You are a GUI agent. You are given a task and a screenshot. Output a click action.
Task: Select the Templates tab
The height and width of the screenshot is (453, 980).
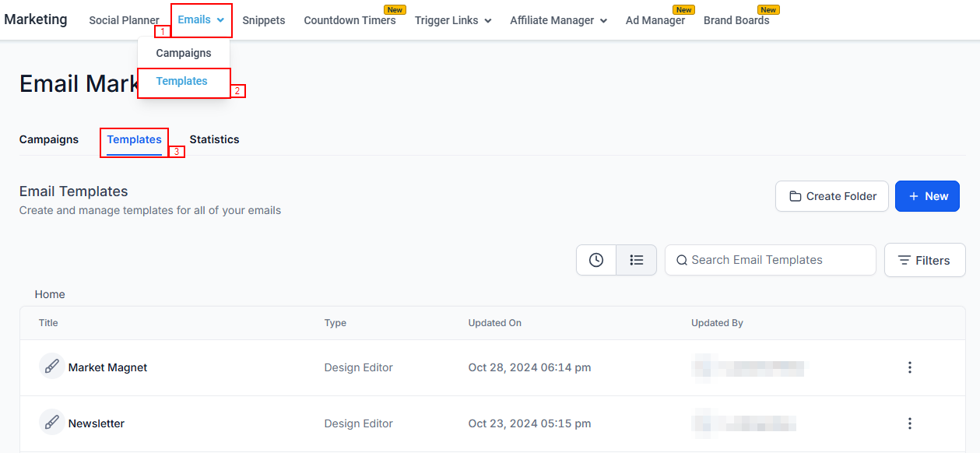135,139
